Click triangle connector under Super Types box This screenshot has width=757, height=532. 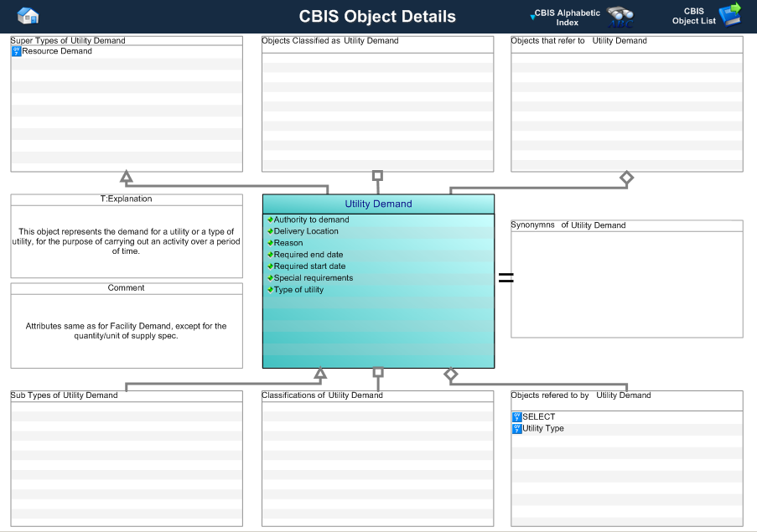(127, 177)
